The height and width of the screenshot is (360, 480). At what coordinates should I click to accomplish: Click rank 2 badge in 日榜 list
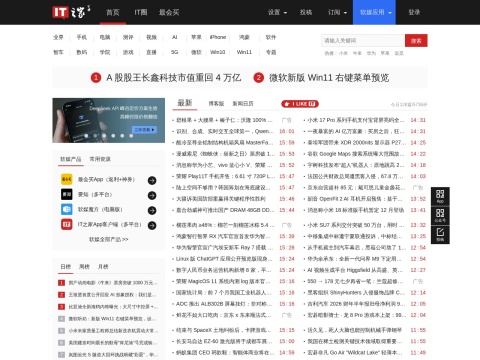[61, 295]
